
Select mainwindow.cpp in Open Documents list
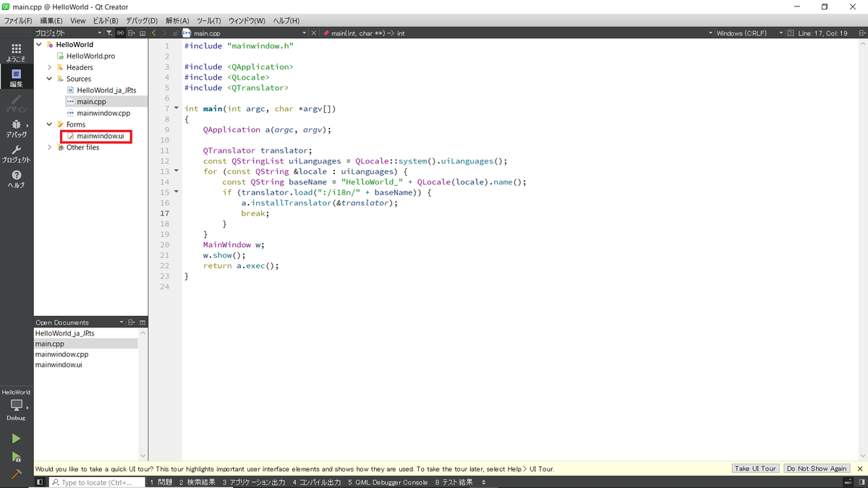click(61, 354)
